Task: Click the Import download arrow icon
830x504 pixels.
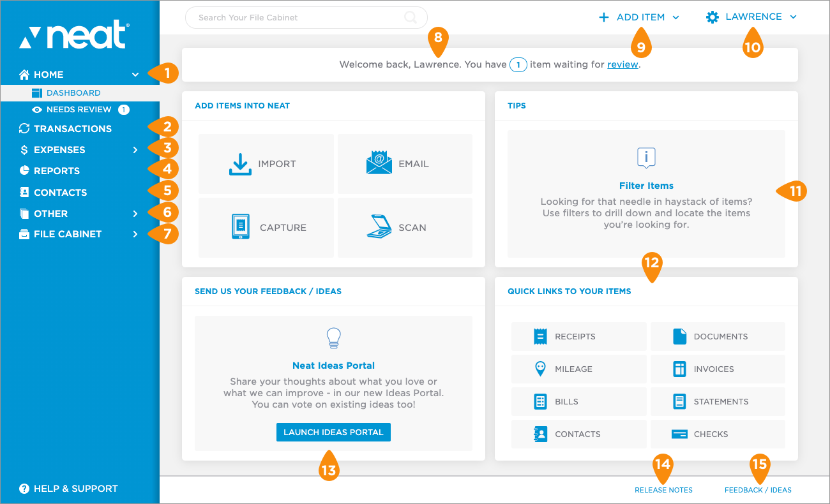Action: click(x=240, y=164)
